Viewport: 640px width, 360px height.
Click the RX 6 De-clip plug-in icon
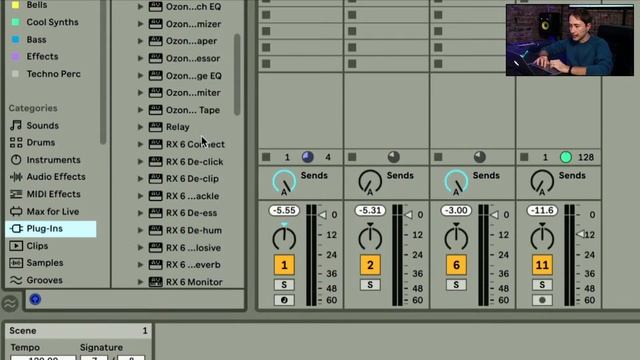point(155,179)
